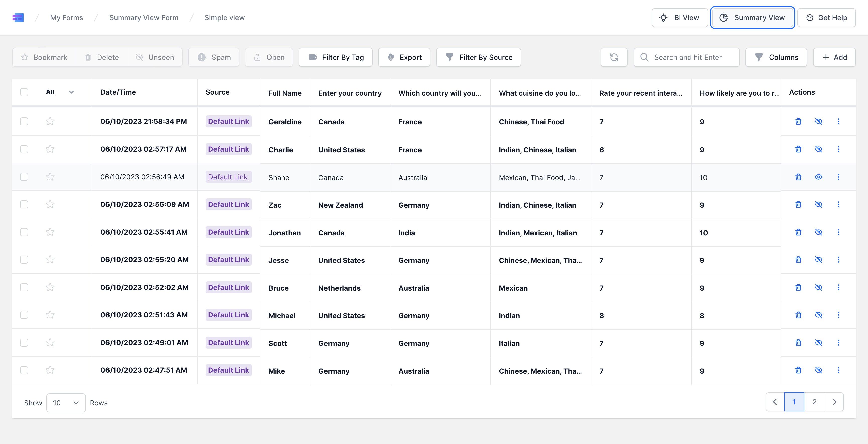Add a new response with Add
Image resolution: width=868 pixels, height=444 pixels.
pyautogui.click(x=834, y=57)
